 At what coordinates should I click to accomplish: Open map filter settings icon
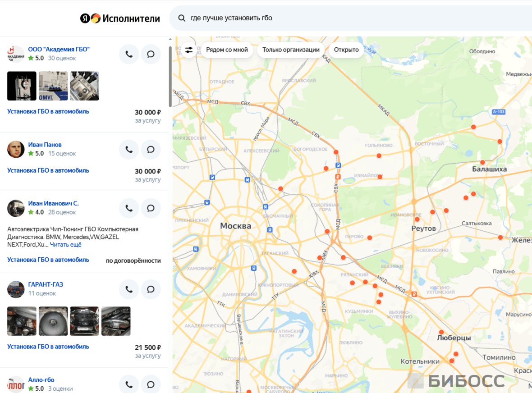189,50
